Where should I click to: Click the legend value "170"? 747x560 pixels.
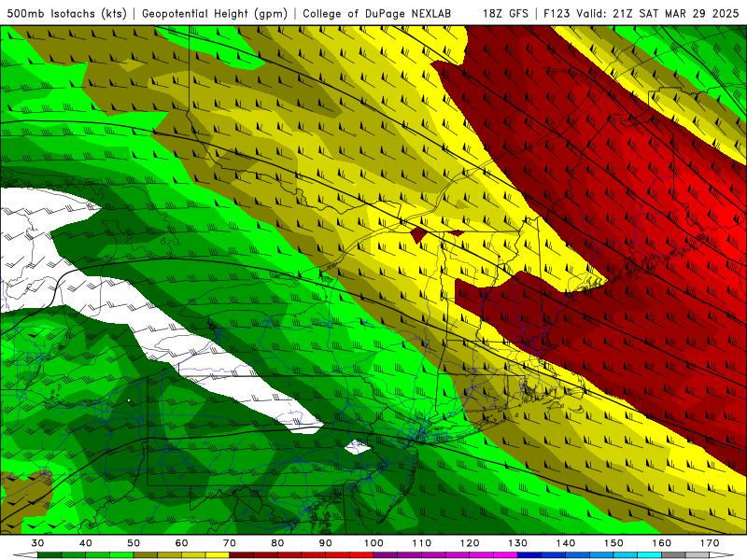coord(710,543)
